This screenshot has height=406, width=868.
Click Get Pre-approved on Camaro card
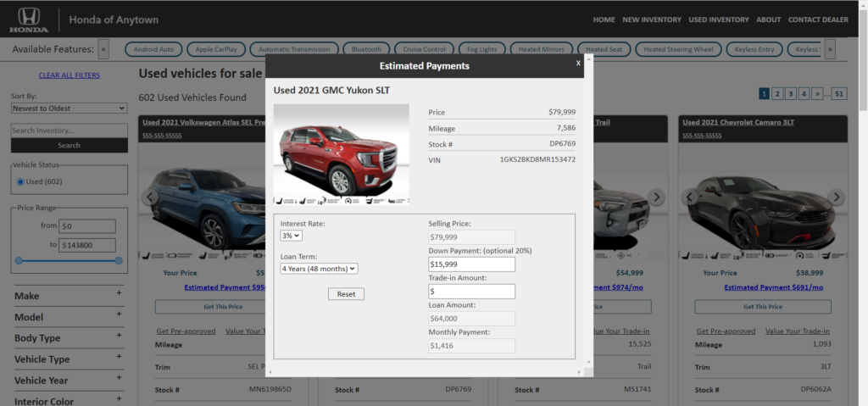pyautogui.click(x=726, y=331)
